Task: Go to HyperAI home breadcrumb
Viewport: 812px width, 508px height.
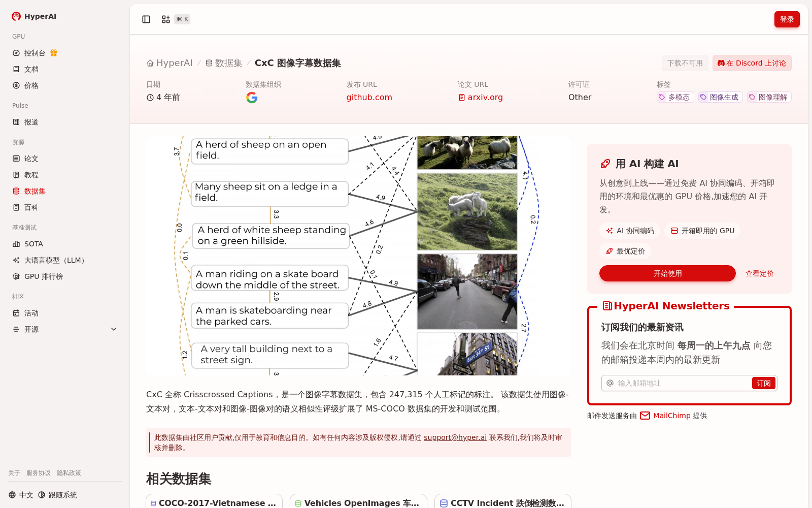Action: (x=170, y=63)
